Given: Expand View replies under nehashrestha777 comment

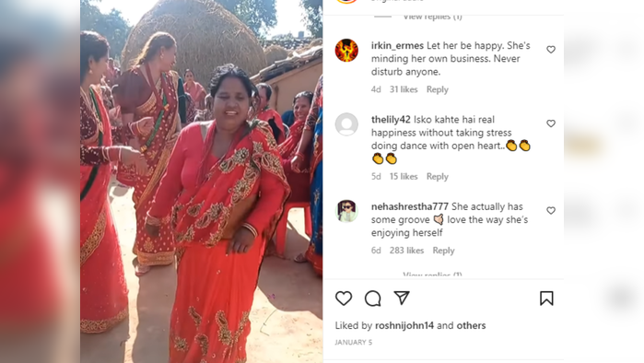Looking at the screenshot, I should point(432,275).
